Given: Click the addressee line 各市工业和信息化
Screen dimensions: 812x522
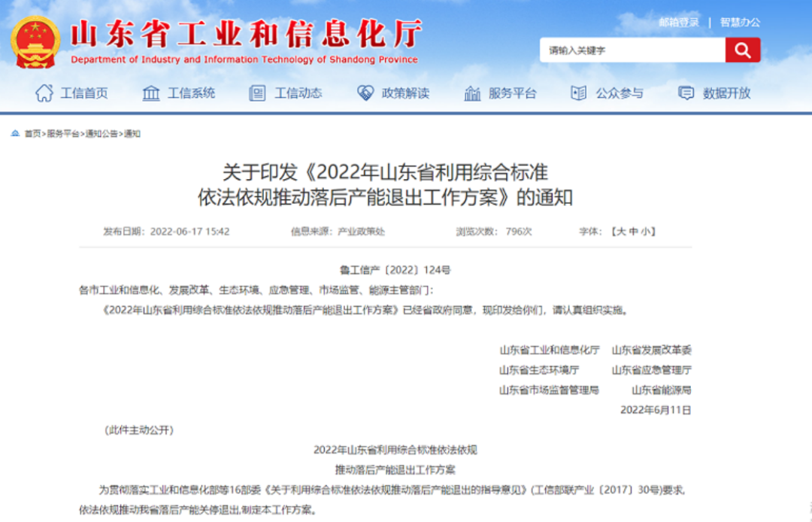Looking at the screenshot, I should (119, 290).
